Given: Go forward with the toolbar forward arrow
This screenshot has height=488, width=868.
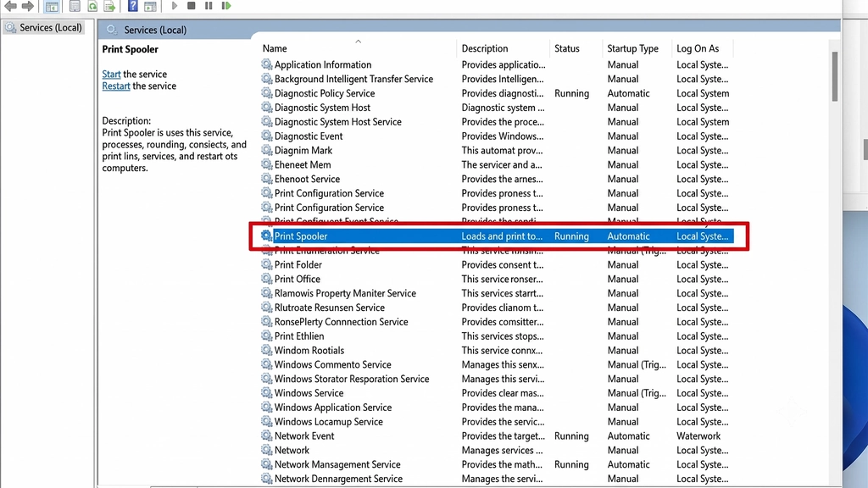Looking at the screenshot, I should coord(28,6).
